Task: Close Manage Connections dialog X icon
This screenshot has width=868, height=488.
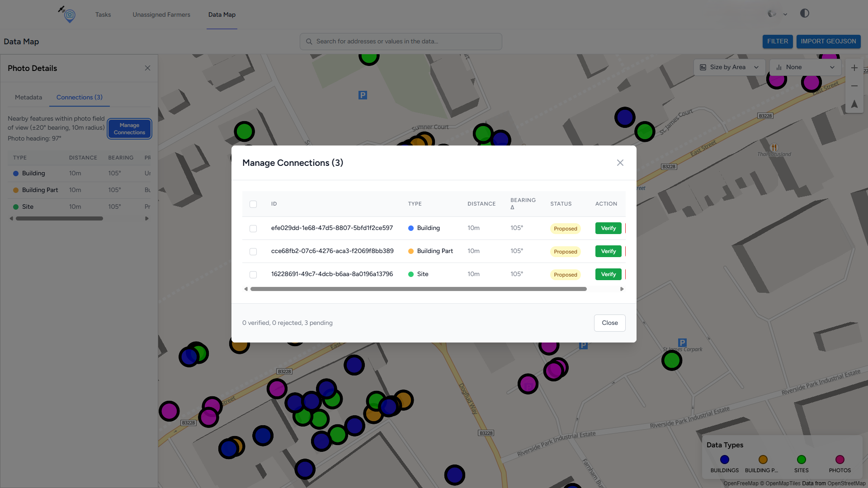Action: click(x=620, y=163)
